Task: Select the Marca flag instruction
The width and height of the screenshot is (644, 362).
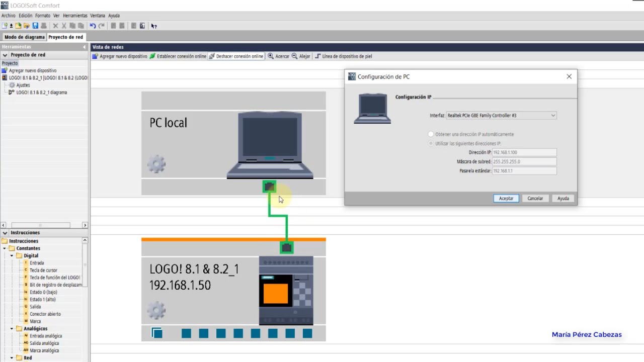Action: click(x=35, y=321)
